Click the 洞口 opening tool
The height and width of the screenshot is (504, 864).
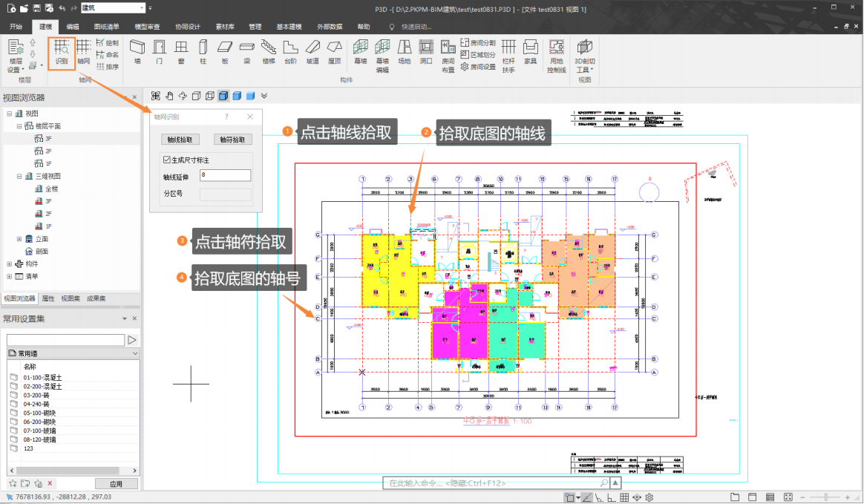425,51
